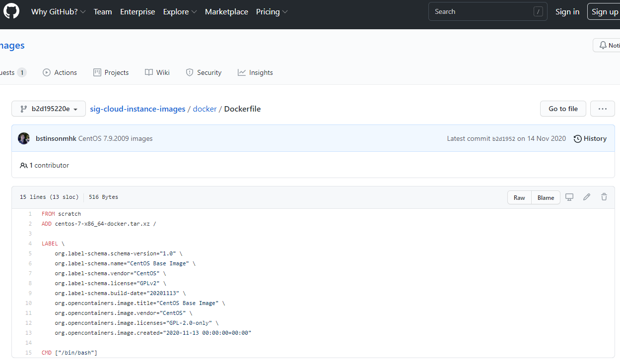Image resolution: width=620 pixels, height=364 pixels.
Task: Expand the Pricing menu
Action: [x=272, y=12]
